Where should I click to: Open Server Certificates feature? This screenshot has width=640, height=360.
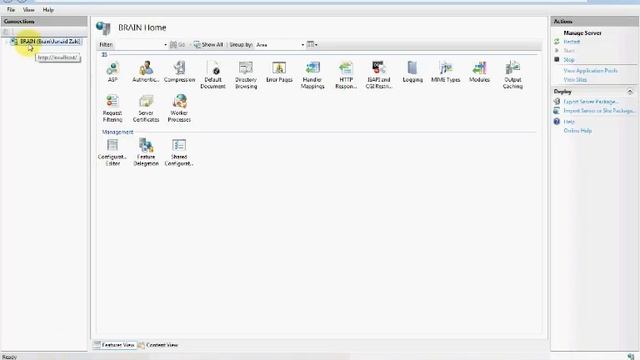tap(146, 109)
